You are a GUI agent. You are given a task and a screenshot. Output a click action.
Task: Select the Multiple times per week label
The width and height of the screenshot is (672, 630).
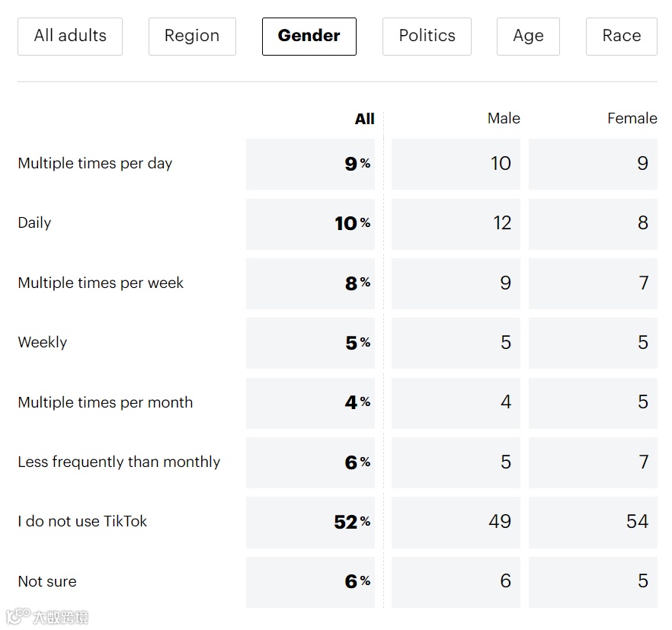(x=101, y=283)
